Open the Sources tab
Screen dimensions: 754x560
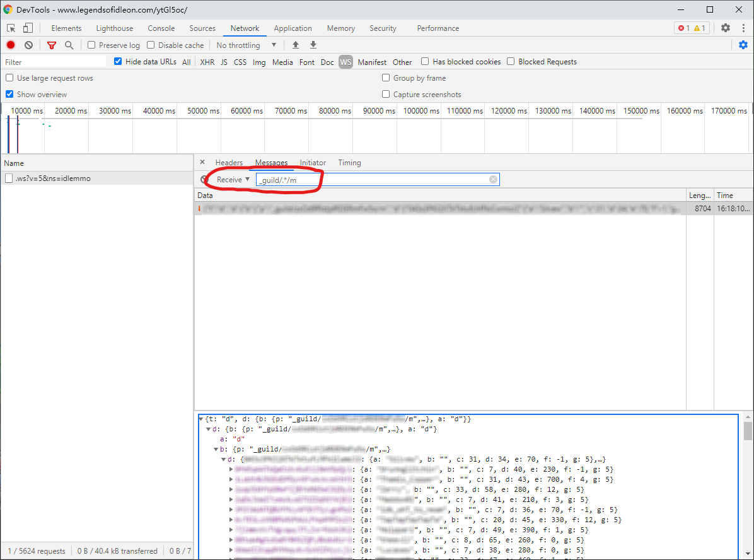pos(202,28)
